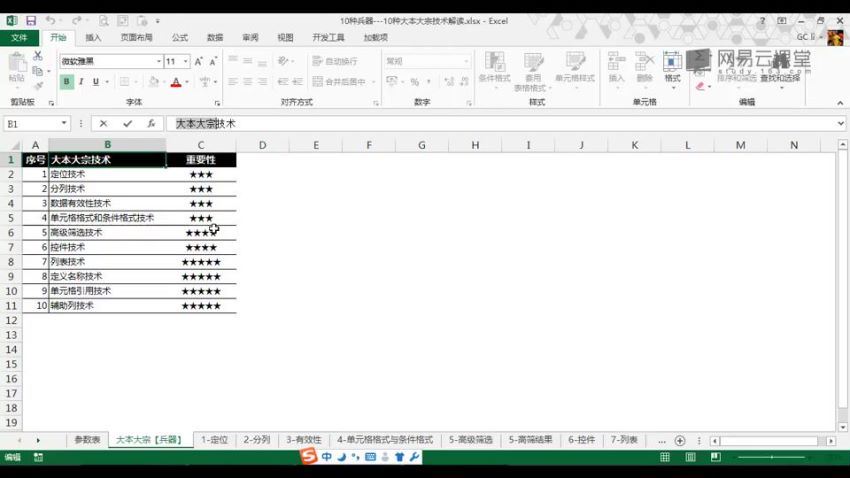850x478 pixels.
Task: Cancel formula bar entry with X
Action: [x=103, y=124]
